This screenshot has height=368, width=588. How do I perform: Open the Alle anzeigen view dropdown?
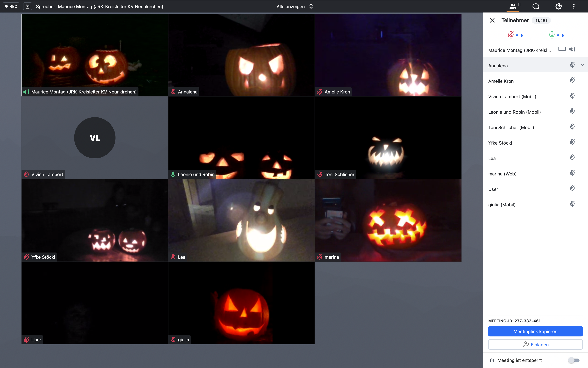click(294, 6)
